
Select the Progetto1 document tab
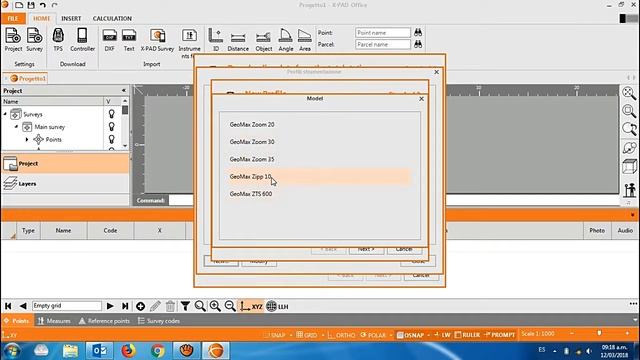(x=28, y=78)
